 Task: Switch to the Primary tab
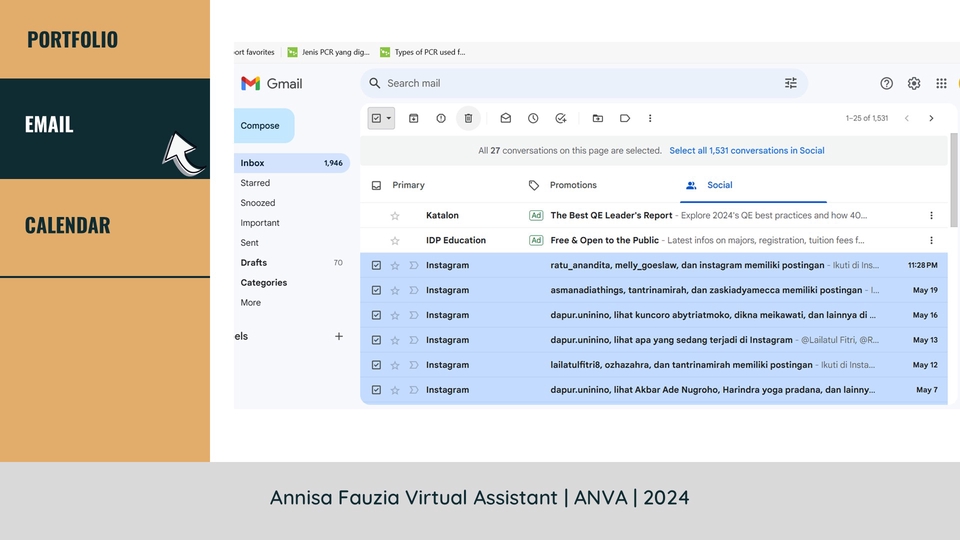408,185
